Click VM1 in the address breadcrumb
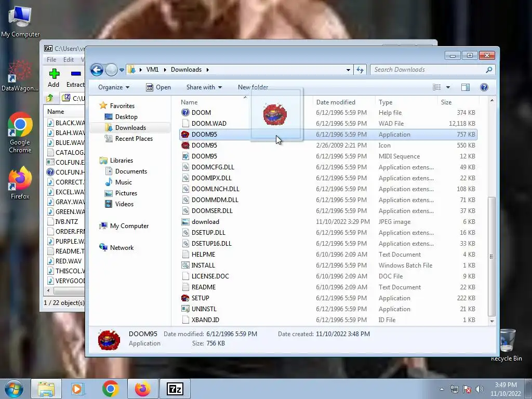Viewport: 532px width, 399px height. pos(152,70)
